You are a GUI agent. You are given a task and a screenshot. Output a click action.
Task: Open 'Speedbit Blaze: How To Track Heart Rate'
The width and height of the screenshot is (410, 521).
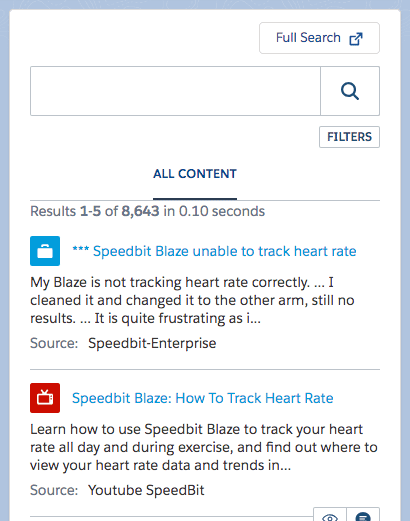[203, 398]
